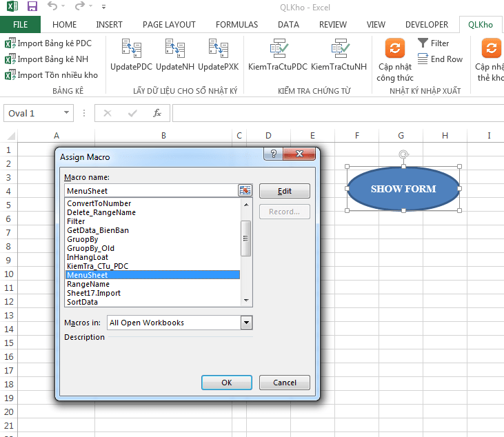Click the macro name range selector icon
504x437 pixels.
click(x=245, y=191)
